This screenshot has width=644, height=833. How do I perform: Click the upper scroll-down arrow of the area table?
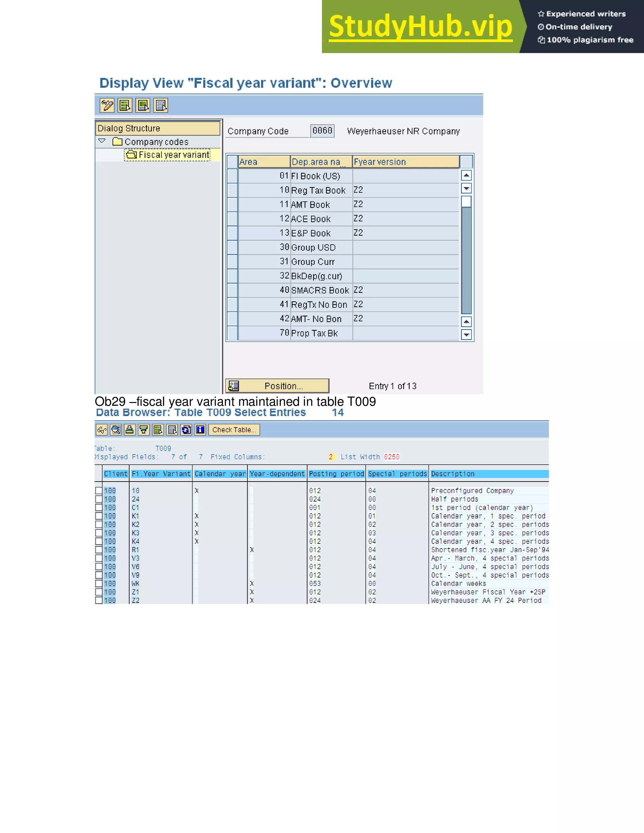(466, 188)
